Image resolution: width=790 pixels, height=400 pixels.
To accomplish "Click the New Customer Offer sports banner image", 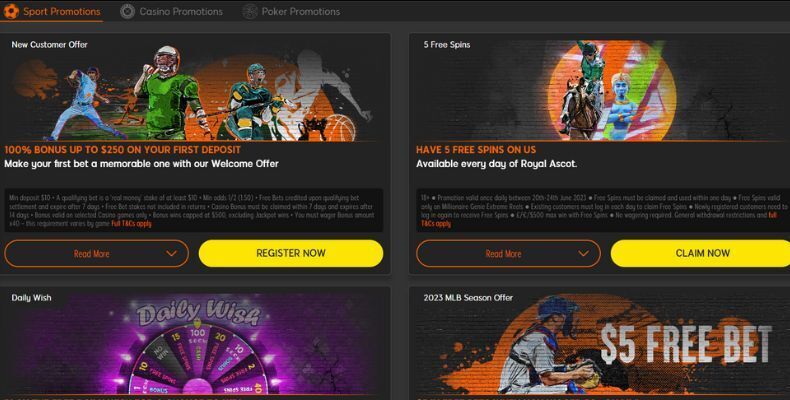I will [x=193, y=93].
